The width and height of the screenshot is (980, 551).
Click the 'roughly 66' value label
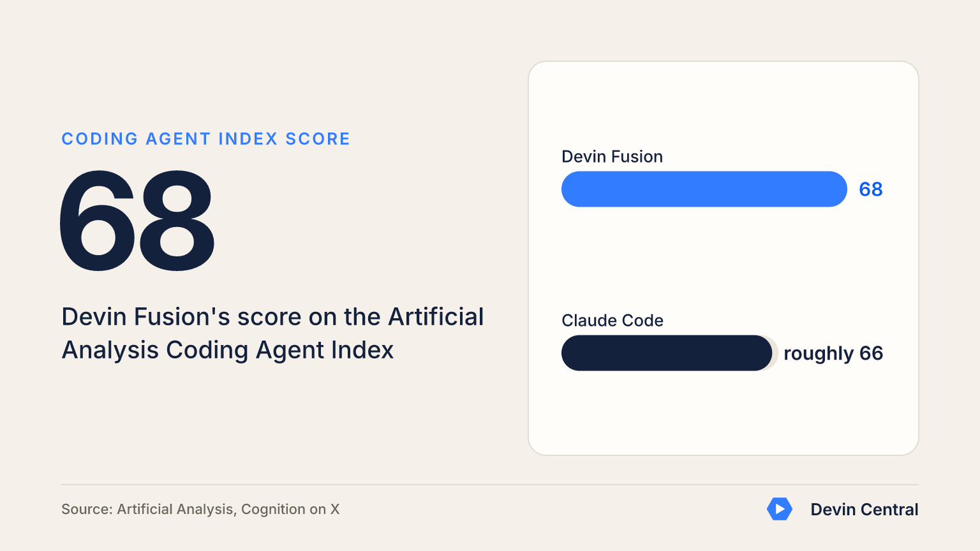tap(833, 353)
